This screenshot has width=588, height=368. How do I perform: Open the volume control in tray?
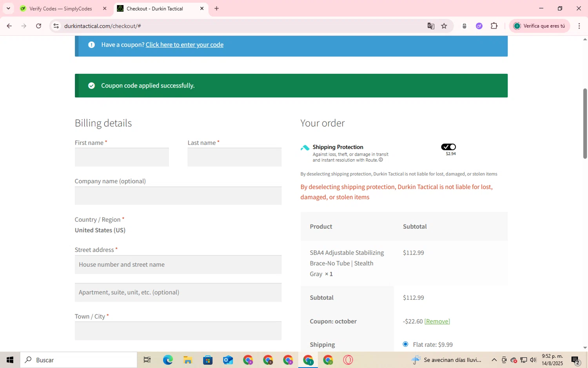tap(533, 360)
